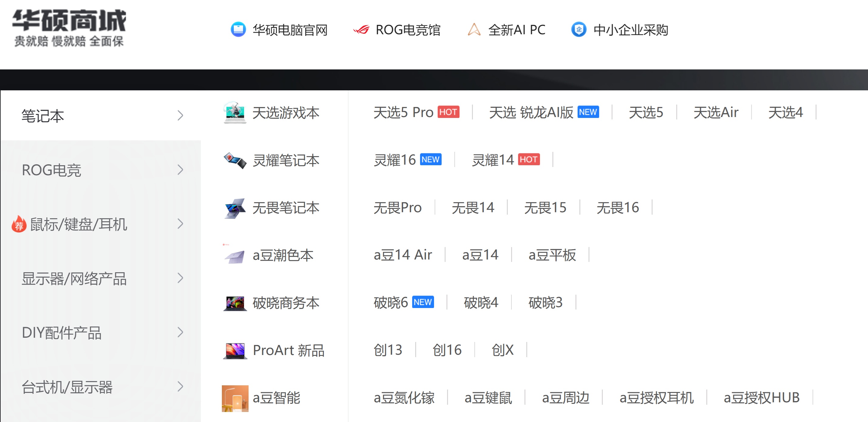
Task: Click the ProArt 新品 laptop thumbnail icon
Action: [x=235, y=350]
